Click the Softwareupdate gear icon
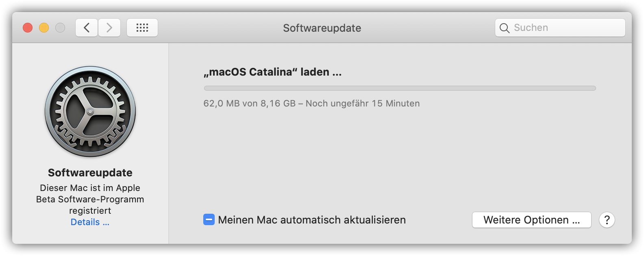 [90, 111]
